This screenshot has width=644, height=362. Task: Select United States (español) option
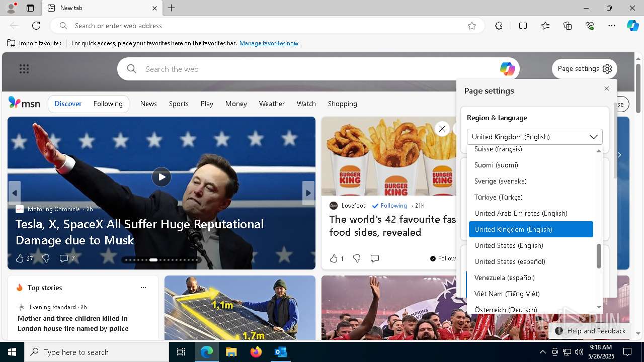point(531,261)
